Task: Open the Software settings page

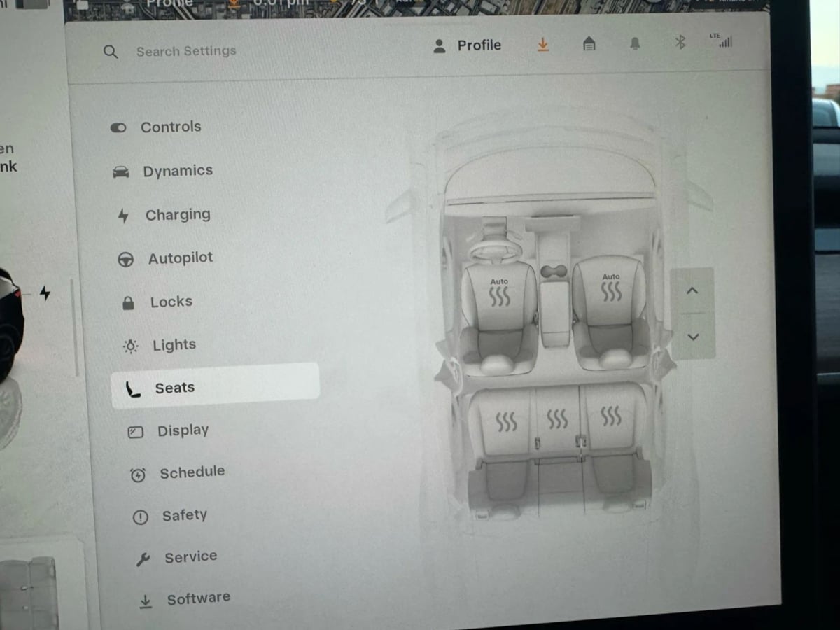Action: (x=198, y=598)
